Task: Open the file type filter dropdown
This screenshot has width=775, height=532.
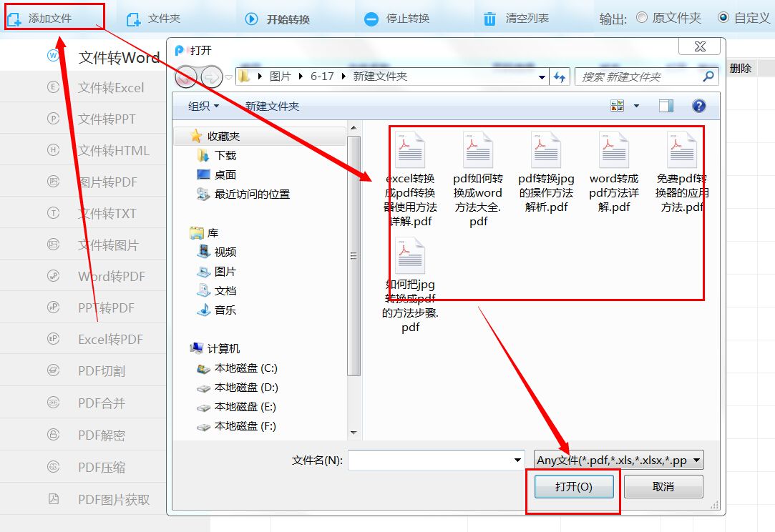Action: (618, 460)
